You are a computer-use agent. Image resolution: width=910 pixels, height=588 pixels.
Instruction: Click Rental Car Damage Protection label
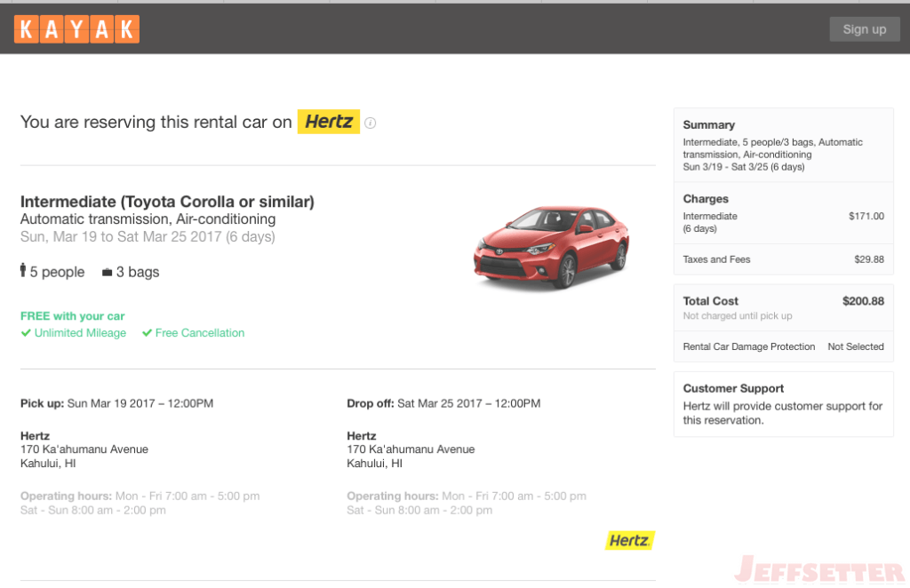coord(748,346)
